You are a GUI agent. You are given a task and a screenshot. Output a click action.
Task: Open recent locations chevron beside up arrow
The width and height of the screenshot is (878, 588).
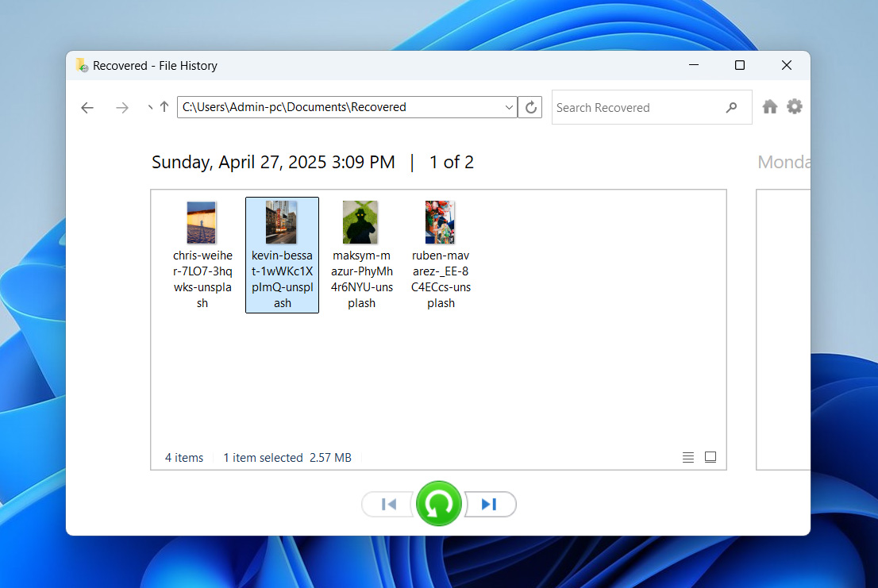[149, 107]
